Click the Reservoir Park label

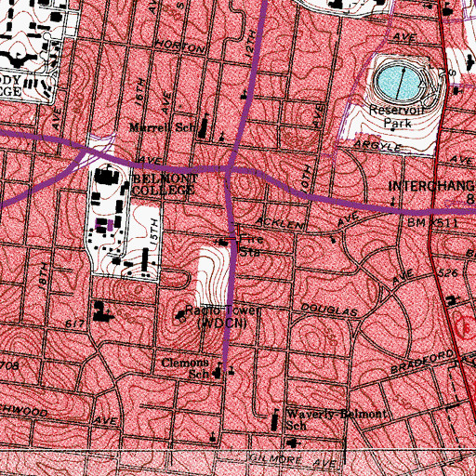[x=397, y=116]
